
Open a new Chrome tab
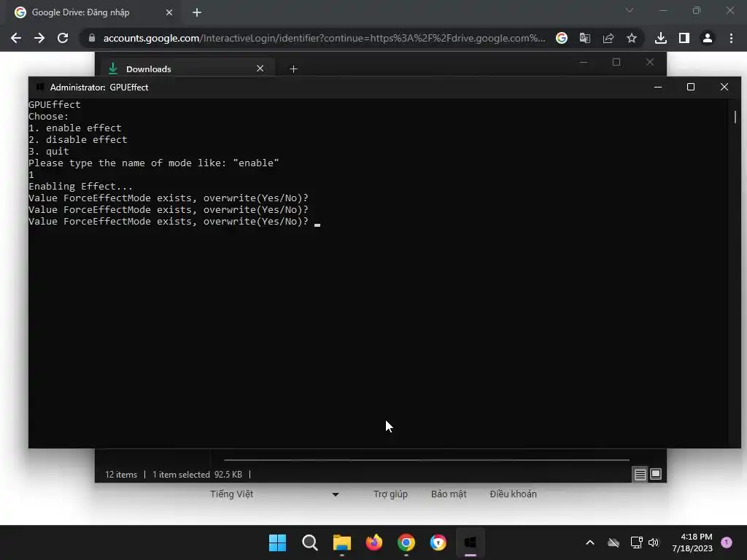197,12
